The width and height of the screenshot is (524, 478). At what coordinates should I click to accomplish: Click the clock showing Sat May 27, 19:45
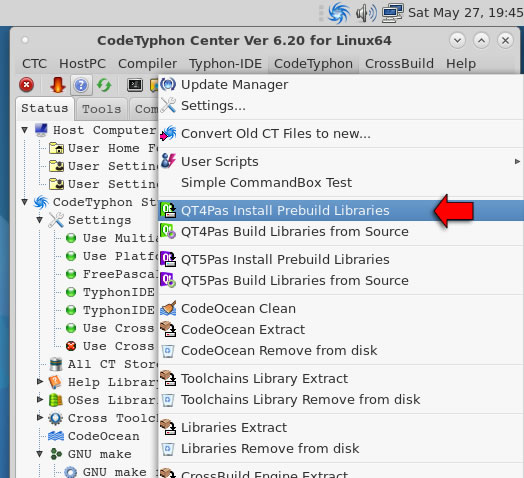[x=466, y=13]
